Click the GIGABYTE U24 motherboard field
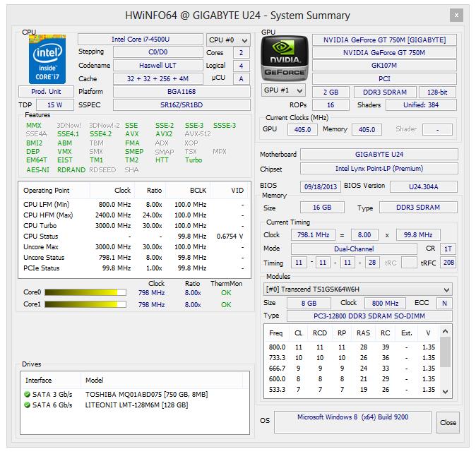 coord(379,154)
